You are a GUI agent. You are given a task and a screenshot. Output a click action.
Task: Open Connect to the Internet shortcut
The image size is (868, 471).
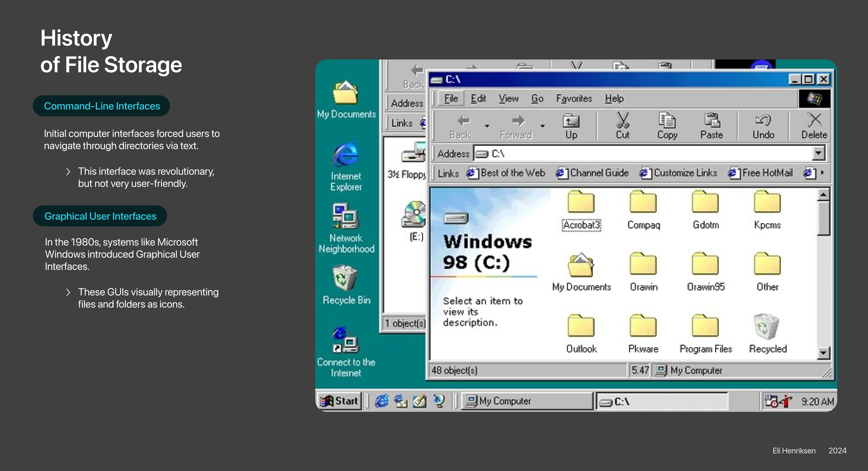(346, 351)
